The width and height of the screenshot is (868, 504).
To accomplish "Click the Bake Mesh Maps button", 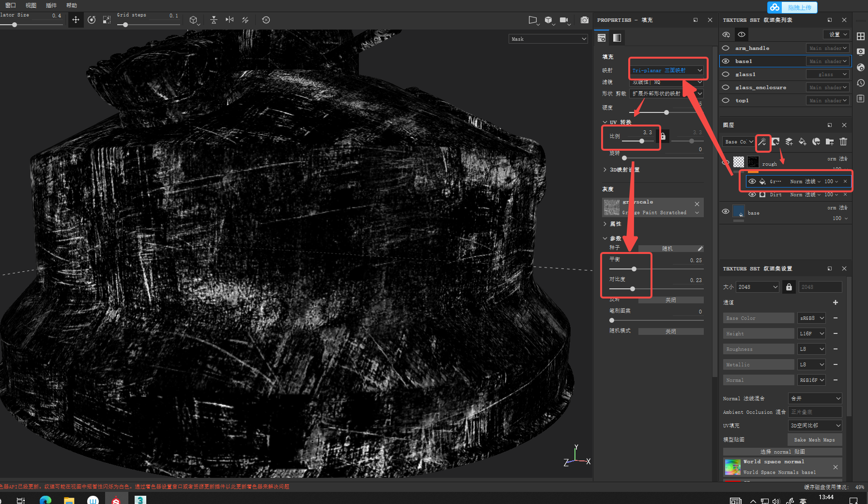I will [x=814, y=440].
